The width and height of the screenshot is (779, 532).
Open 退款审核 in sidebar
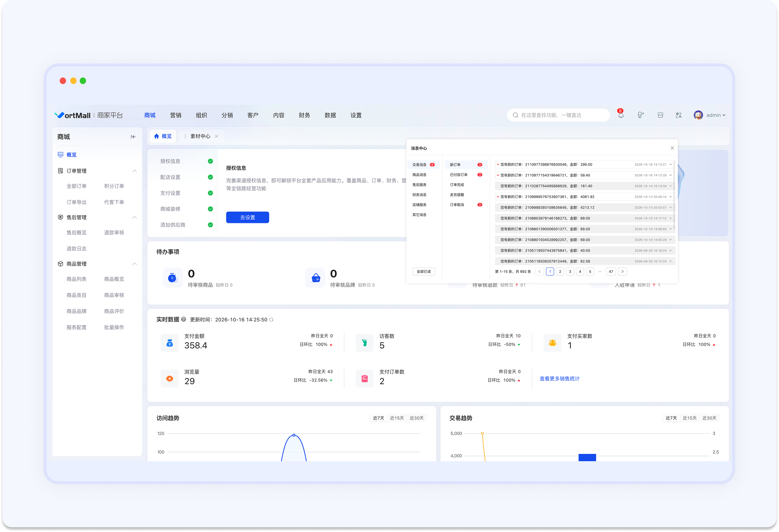[x=114, y=232]
